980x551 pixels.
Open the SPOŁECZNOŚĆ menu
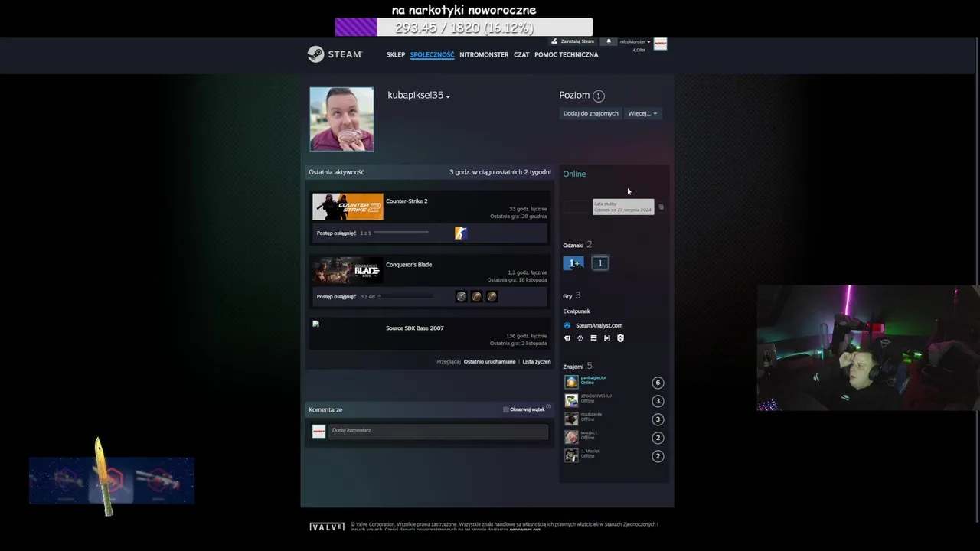pos(432,55)
